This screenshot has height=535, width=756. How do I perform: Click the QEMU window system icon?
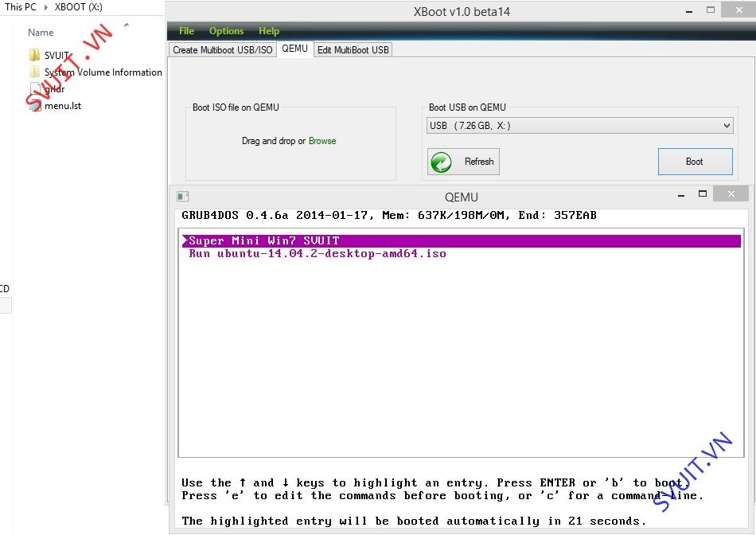pos(183,197)
